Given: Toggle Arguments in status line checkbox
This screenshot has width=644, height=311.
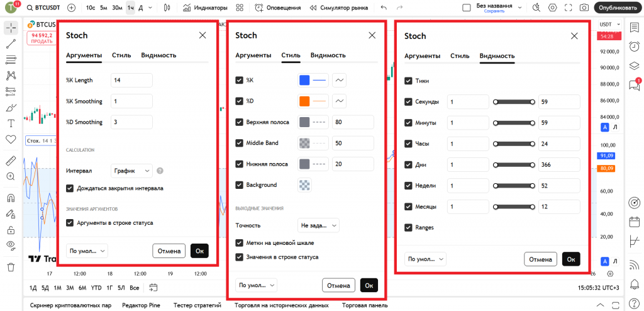Looking at the screenshot, I should [x=70, y=223].
